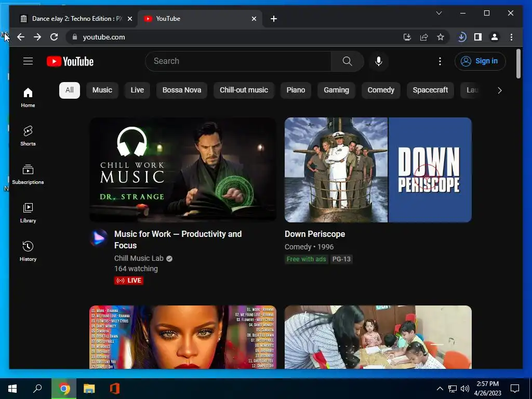
Task: Filter by Music chip
Action: 102,90
